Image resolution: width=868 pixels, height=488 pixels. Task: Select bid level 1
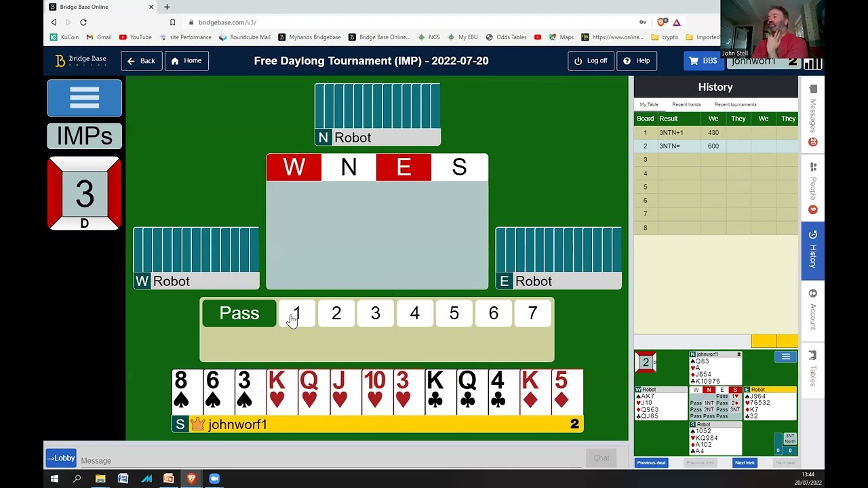[x=297, y=313]
